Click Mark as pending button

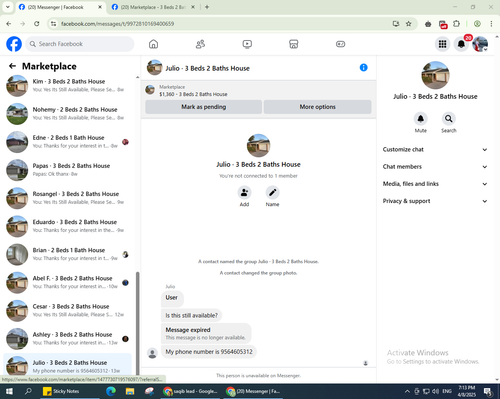(204, 107)
